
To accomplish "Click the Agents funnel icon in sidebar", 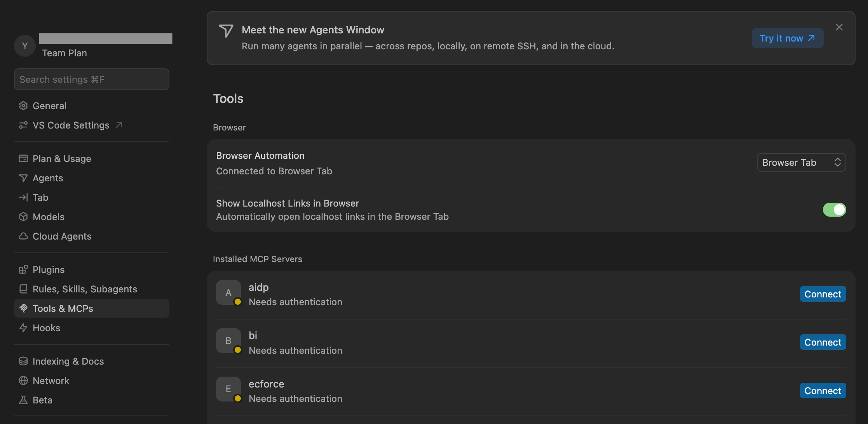I will pos(23,178).
